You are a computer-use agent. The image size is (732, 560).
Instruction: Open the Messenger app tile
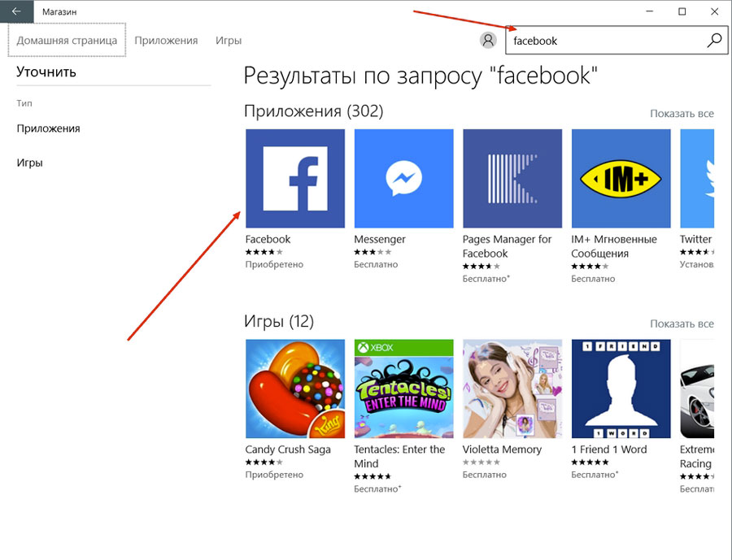[403, 178]
